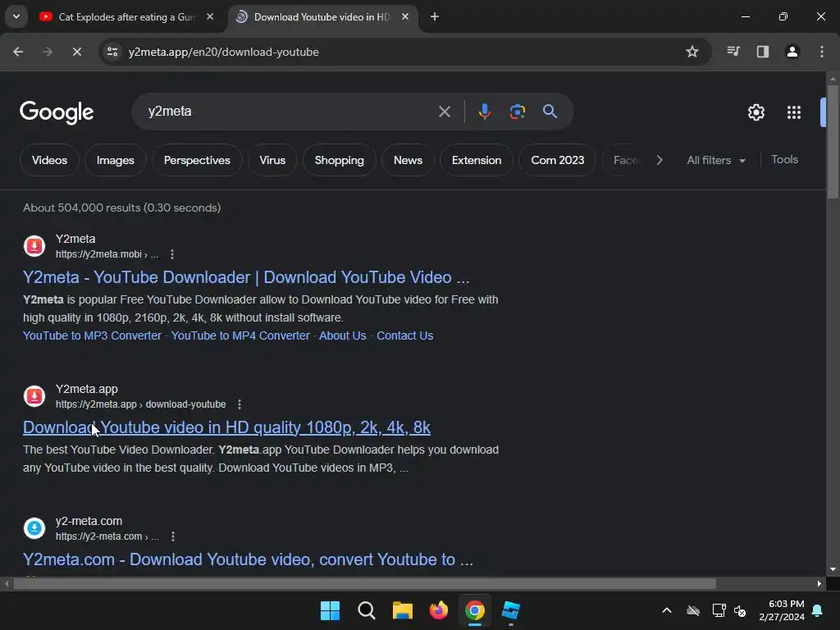Click Y2meta.mobi result favicon

click(x=34, y=246)
